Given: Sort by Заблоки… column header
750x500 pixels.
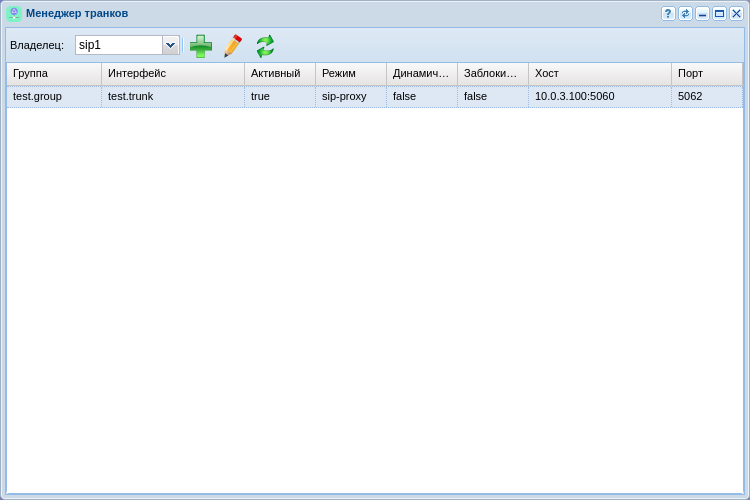Looking at the screenshot, I should click(x=493, y=74).
